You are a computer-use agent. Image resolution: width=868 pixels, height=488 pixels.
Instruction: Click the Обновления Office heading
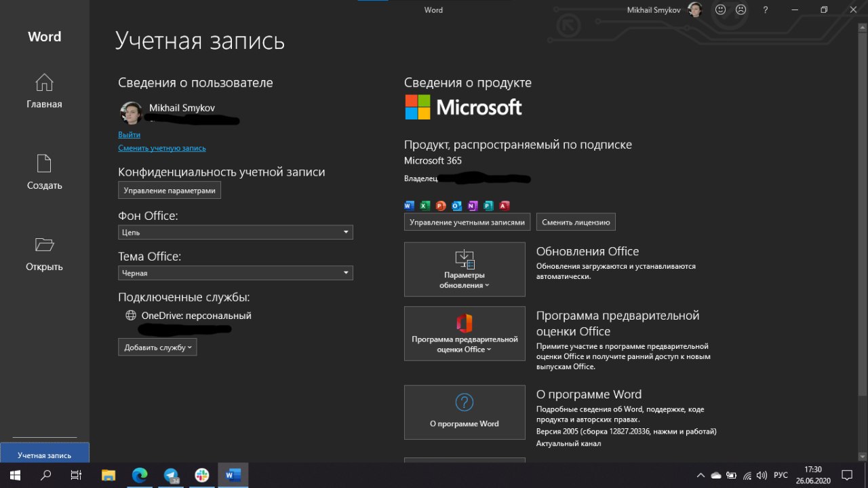pos(587,251)
